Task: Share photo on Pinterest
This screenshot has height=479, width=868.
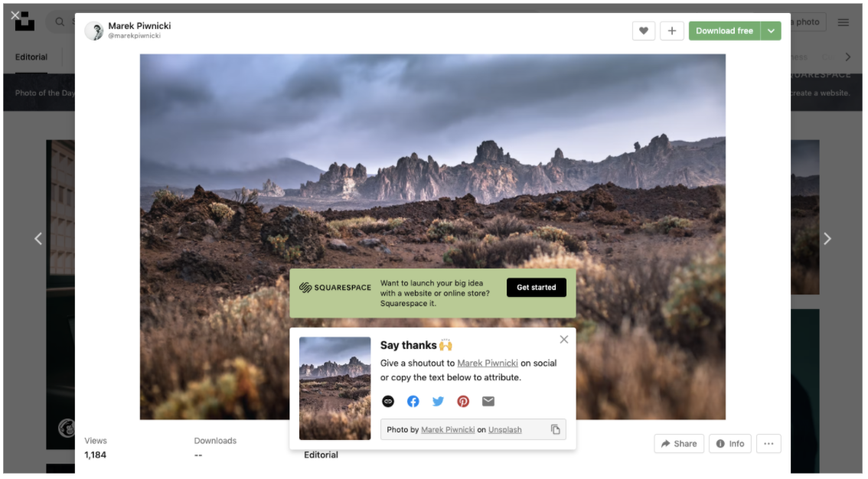Action: click(463, 402)
